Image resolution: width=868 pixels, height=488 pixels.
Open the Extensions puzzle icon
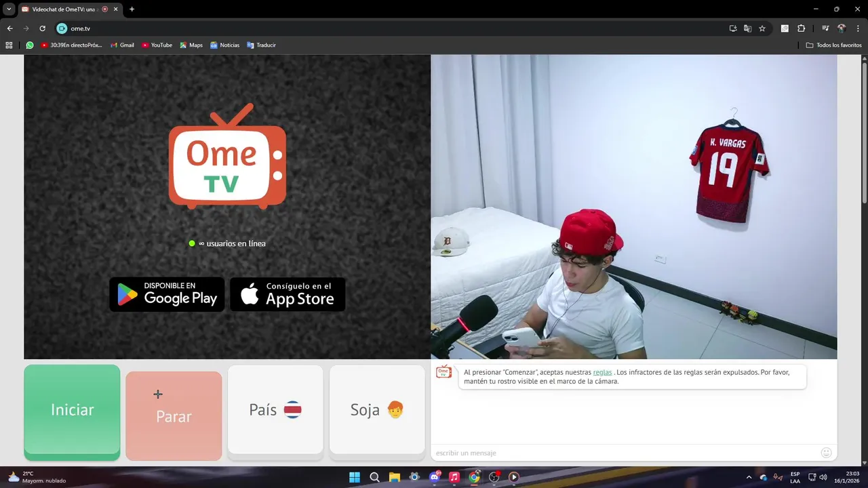(x=801, y=28)
